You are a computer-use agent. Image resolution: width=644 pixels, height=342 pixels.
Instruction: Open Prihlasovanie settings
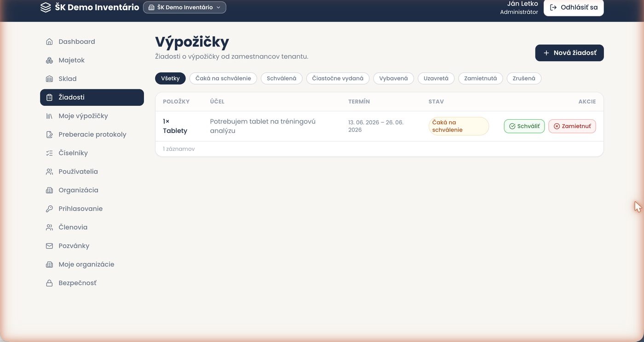coord(92,209)
